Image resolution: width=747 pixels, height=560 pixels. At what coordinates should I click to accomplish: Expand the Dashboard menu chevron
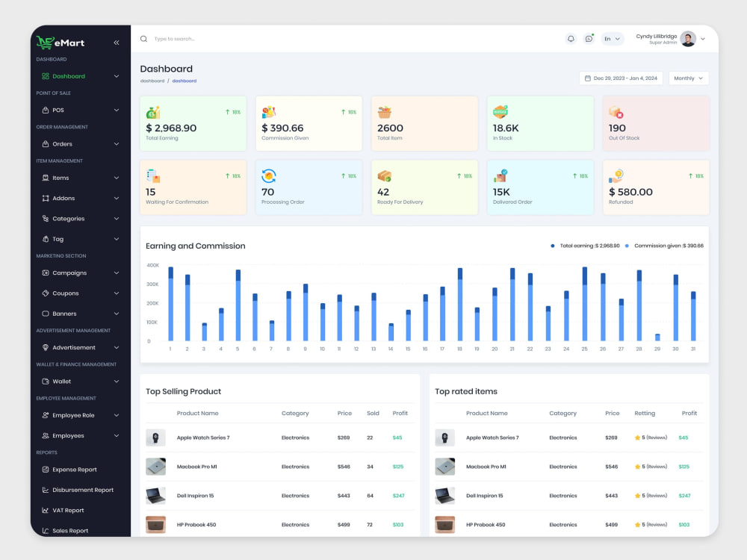click(x=117, y=76)
